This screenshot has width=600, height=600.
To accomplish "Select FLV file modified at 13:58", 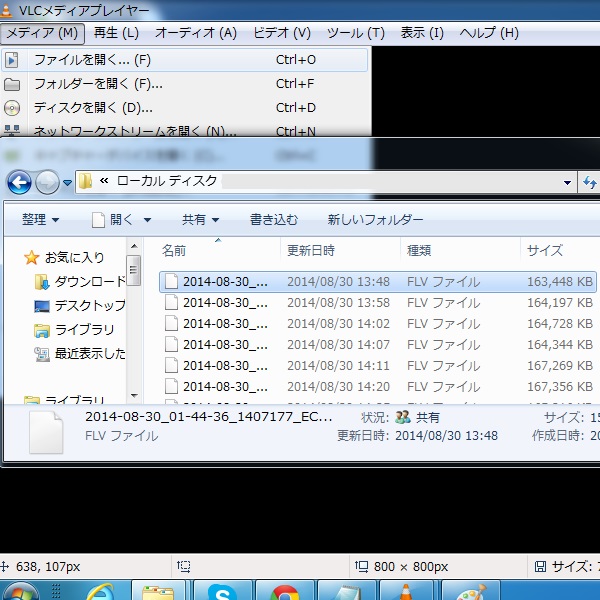I will click(377, 303).
